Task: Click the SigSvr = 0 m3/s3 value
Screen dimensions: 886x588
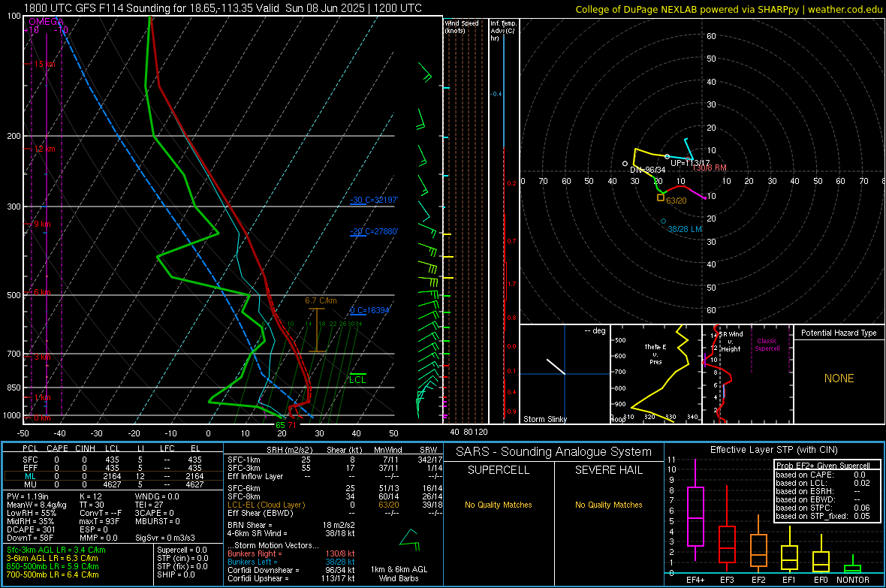Action: click(165, 538)
